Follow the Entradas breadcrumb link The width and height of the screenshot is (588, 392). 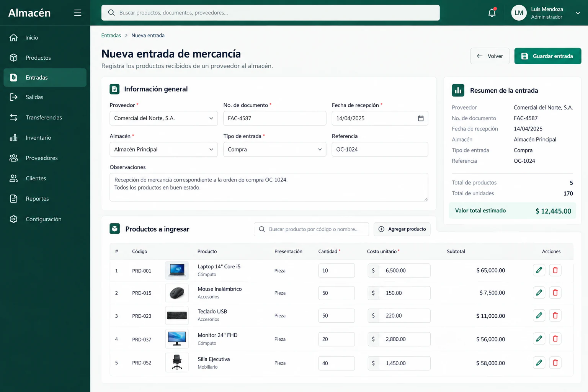tap(111, 35)
